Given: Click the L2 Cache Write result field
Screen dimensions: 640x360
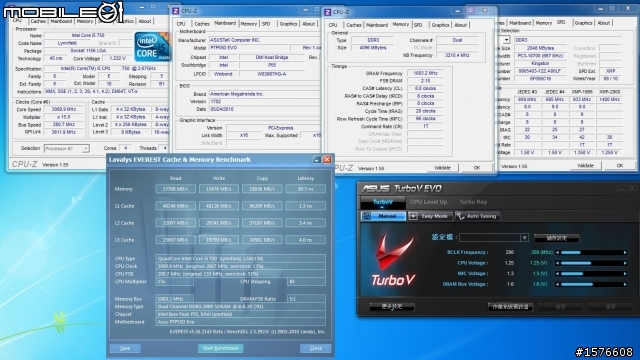Looking at the screenshot, I should click(219, 223).
